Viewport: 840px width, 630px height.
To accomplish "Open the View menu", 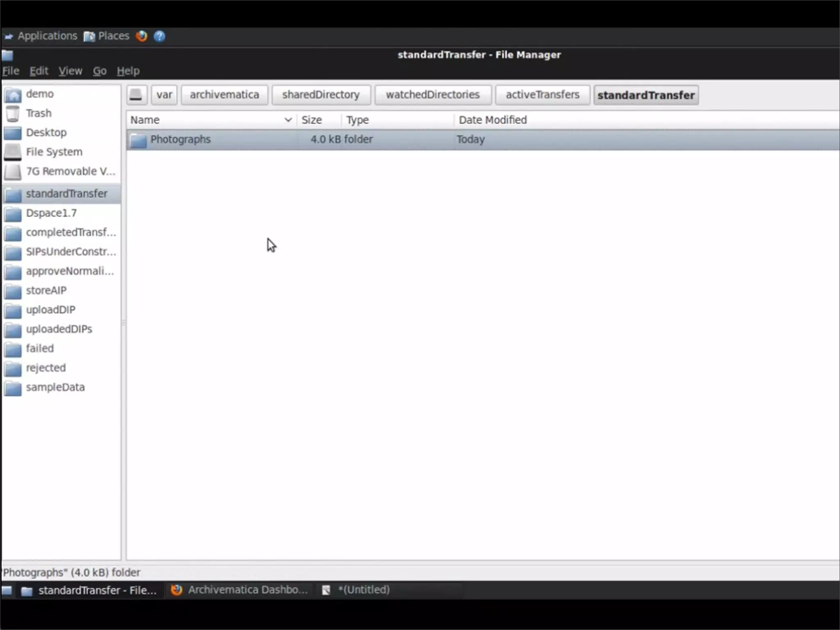I will pos(70,71).
